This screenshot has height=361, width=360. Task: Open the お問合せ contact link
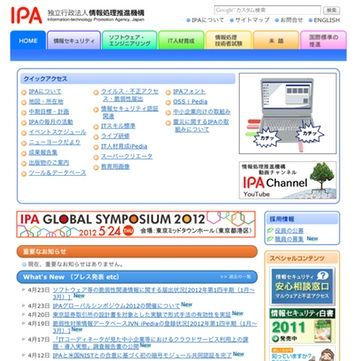291,20
